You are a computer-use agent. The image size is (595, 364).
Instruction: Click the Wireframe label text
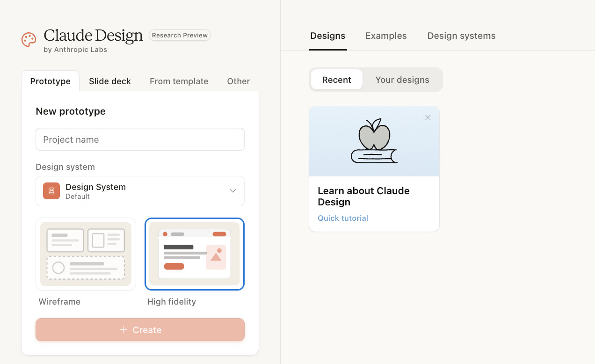(59, 302)
